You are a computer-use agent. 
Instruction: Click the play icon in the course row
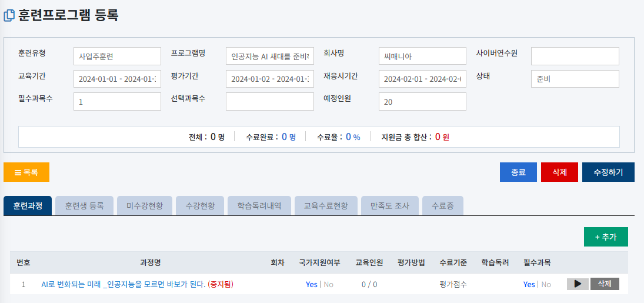[578, 284]
